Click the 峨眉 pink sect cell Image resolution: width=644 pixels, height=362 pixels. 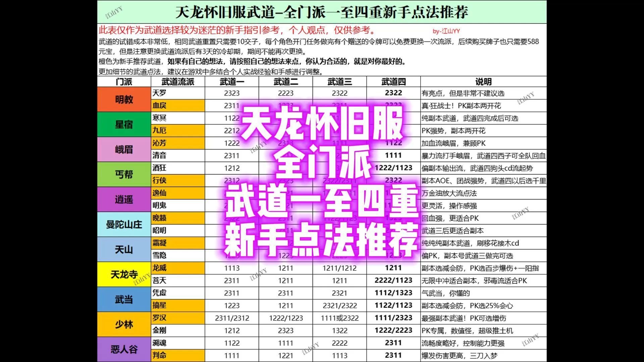point(124,149)
